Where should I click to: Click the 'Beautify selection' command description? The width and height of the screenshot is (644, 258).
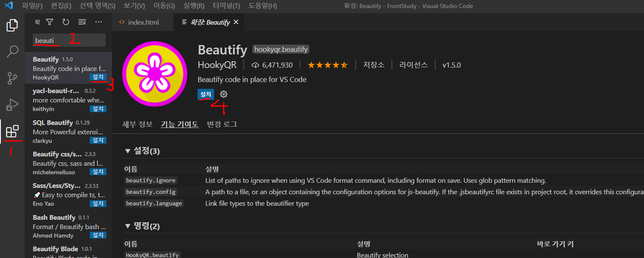pos(383,255)
